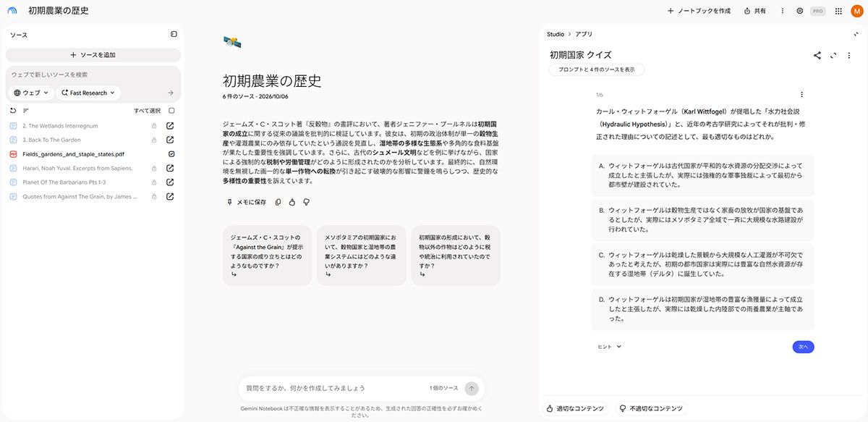Open the user account avatar M
868x422 pixels.
click(856, 11)
